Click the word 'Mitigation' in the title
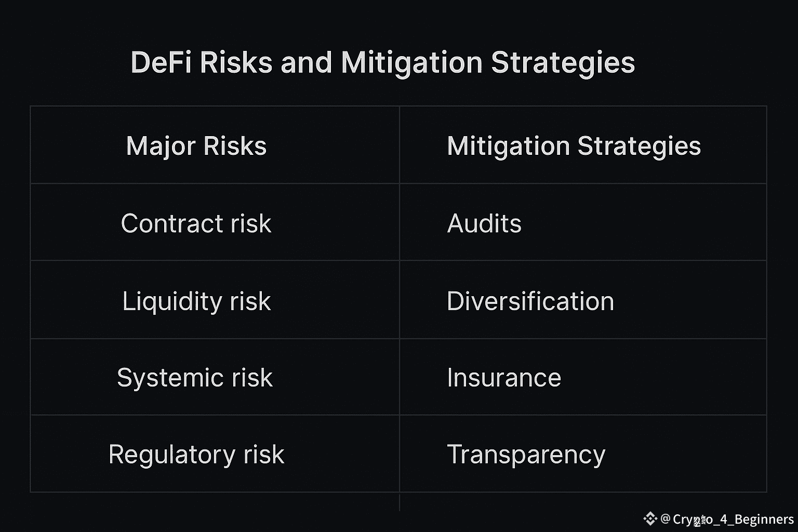Image resolution: width=798 pixels, height=532 pixels. [412, 63]
